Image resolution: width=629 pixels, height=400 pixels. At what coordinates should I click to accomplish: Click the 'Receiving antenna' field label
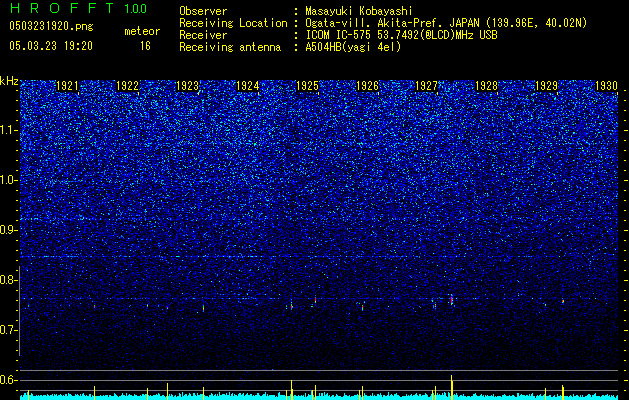coord(230,47)
